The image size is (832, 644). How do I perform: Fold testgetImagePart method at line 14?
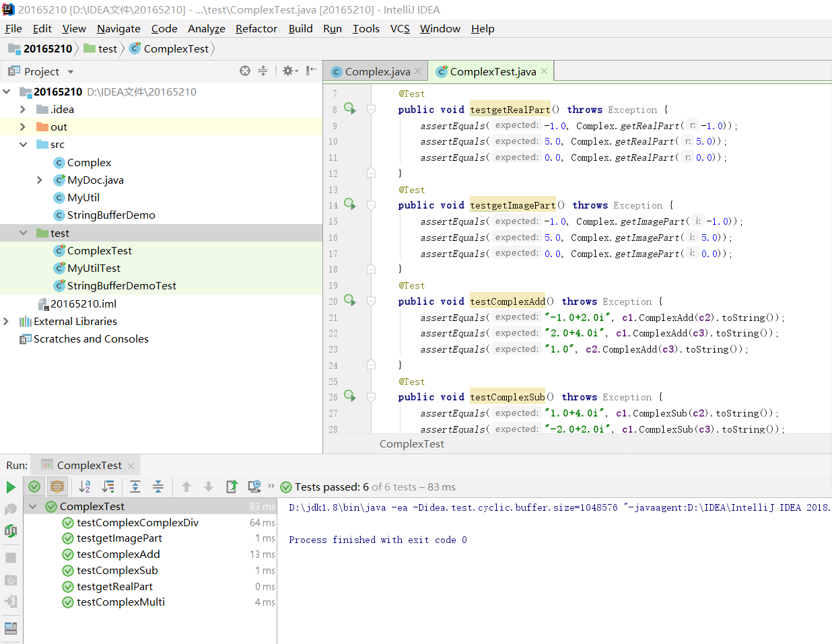(371, 205)
